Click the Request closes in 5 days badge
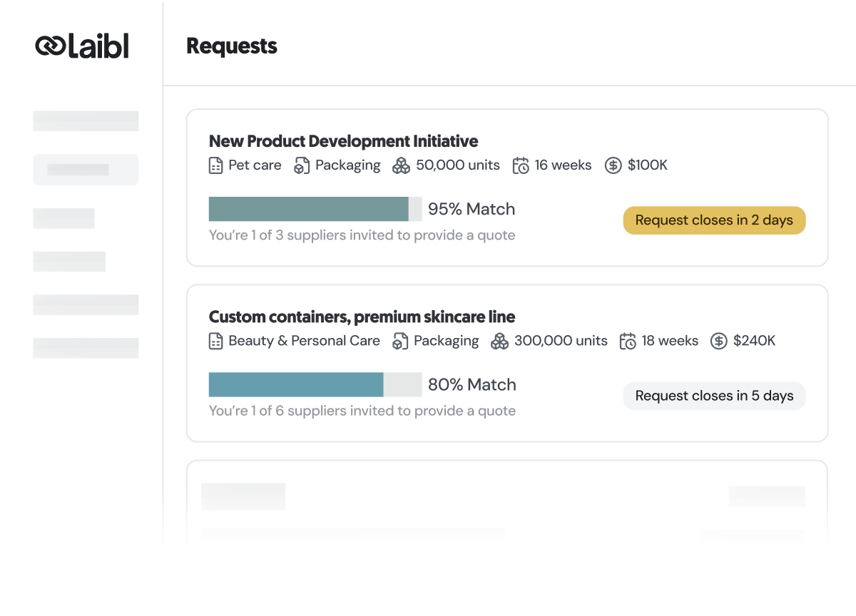 click(714, 396)
